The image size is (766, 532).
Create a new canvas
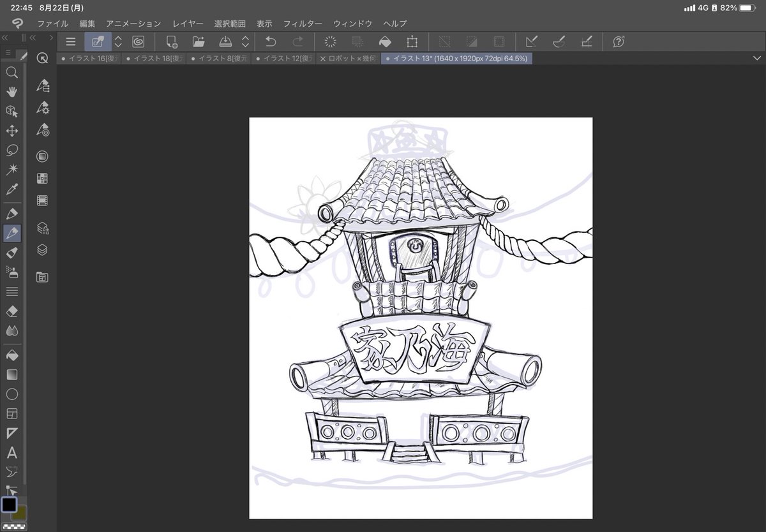coord(172,41)
